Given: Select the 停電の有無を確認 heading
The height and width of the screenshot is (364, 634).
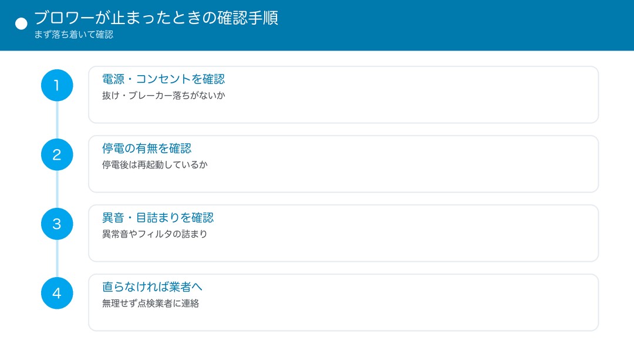Looking at the screenshot, I should point(147,148).
